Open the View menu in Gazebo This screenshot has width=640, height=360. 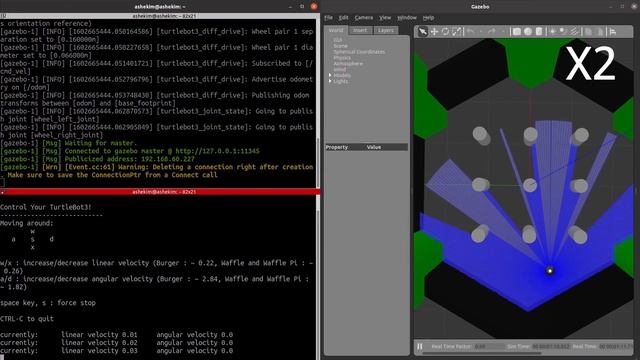(385, 18)
